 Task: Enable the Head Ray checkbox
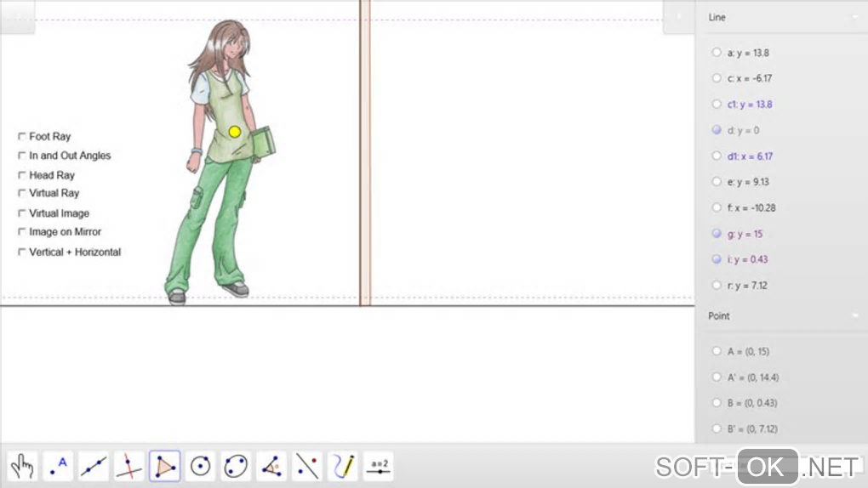(x=22, y=175)
